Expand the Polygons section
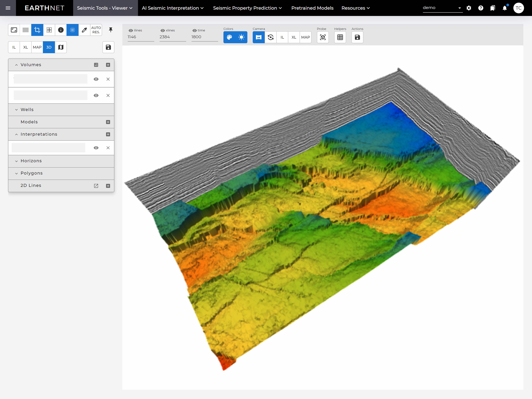 pyautogui.click(x=16, y=173)
